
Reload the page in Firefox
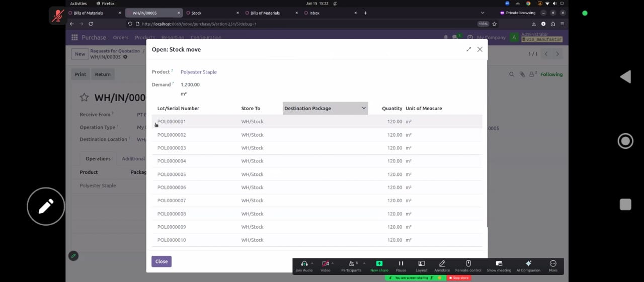(x=91, y=24)
